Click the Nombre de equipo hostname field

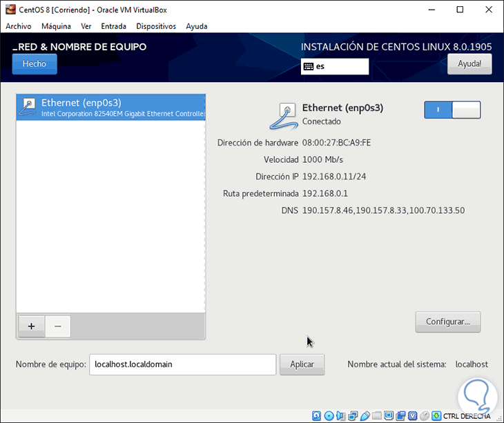pyautogui.click(x=182, y=364)
